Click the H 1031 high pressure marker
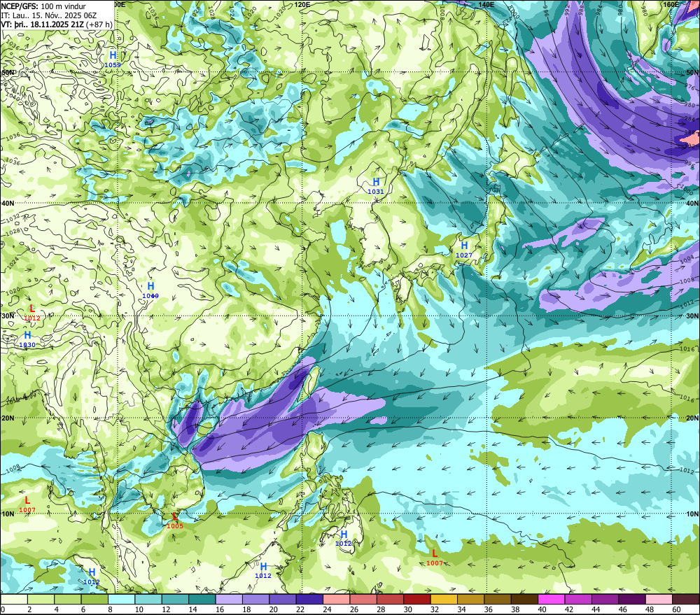This screenshot has width=700, height=615. coord(376,185)
